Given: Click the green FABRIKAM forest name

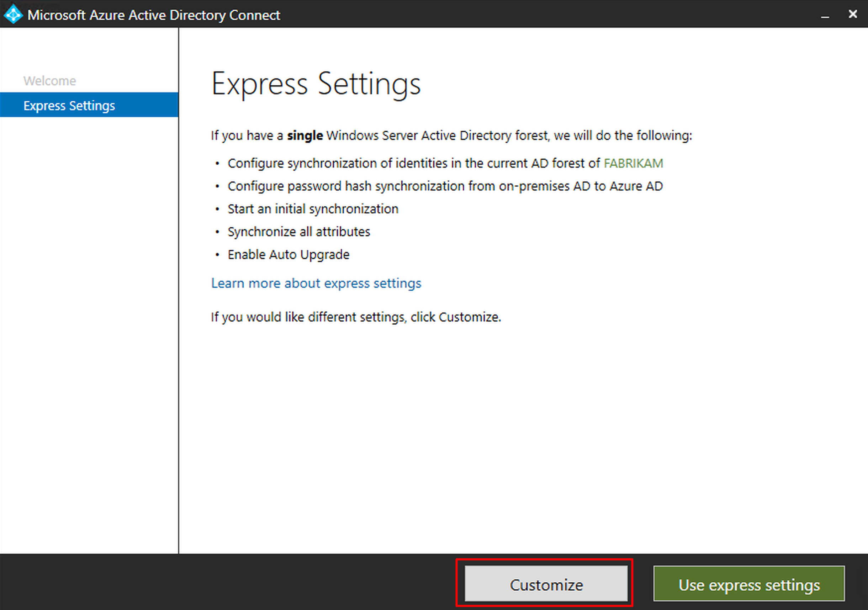Looking at the screenshot, I should coord(633,163).
